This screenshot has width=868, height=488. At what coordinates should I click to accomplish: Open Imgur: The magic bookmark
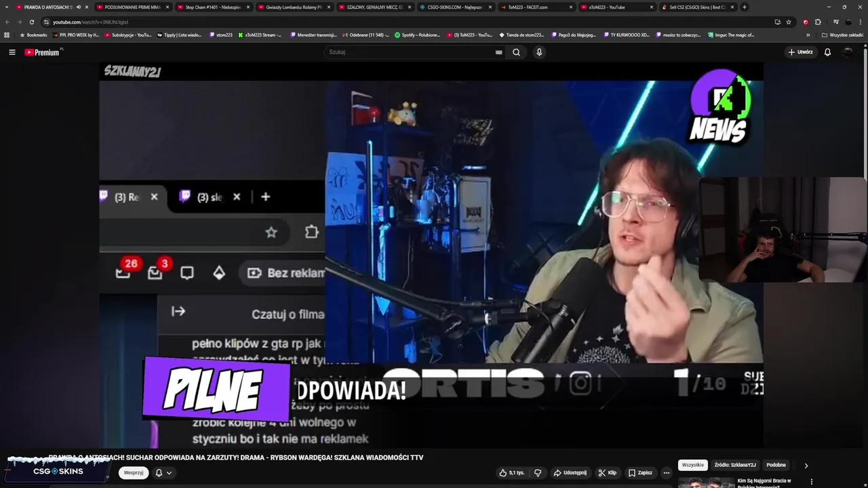(x=731, y=35)
